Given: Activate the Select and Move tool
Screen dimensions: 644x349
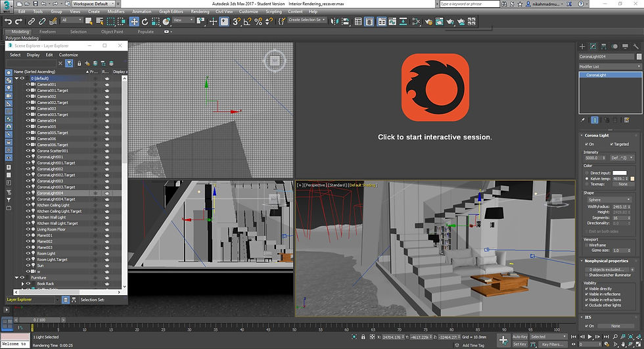Looking at the screenshot, I should 134,21.
